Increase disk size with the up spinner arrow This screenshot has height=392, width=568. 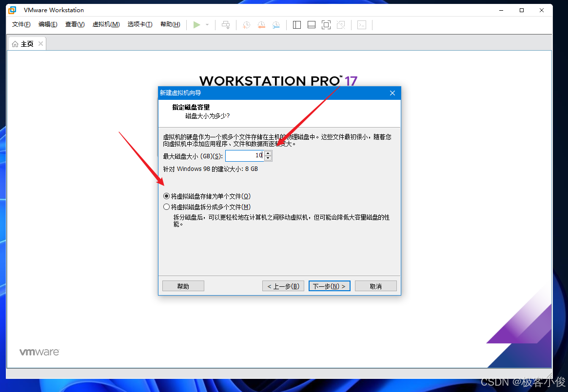[268, 153]
